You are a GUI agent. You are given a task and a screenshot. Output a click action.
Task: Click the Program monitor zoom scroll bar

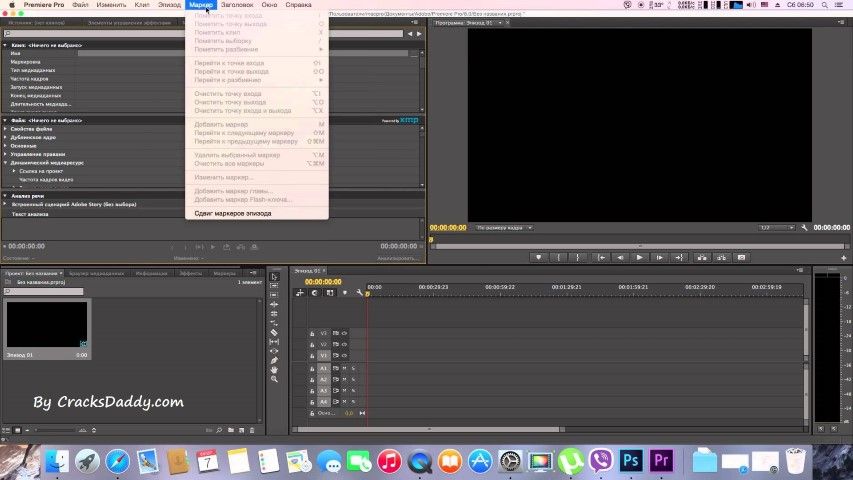[x=640, y=247]
